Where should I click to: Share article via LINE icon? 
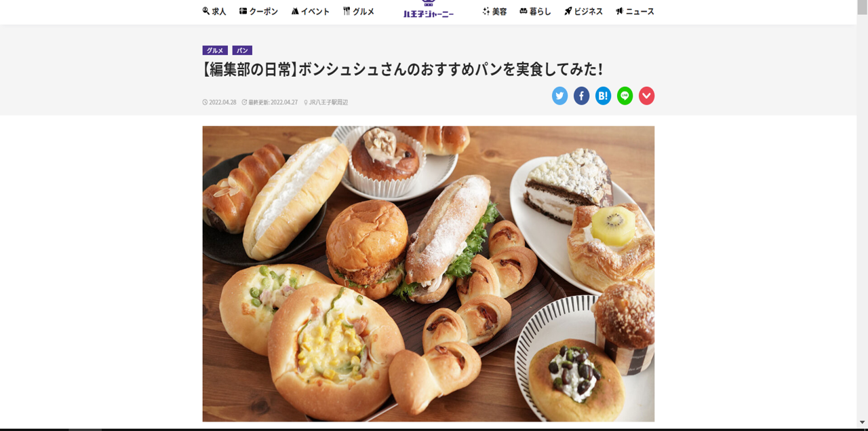point(625,96)
